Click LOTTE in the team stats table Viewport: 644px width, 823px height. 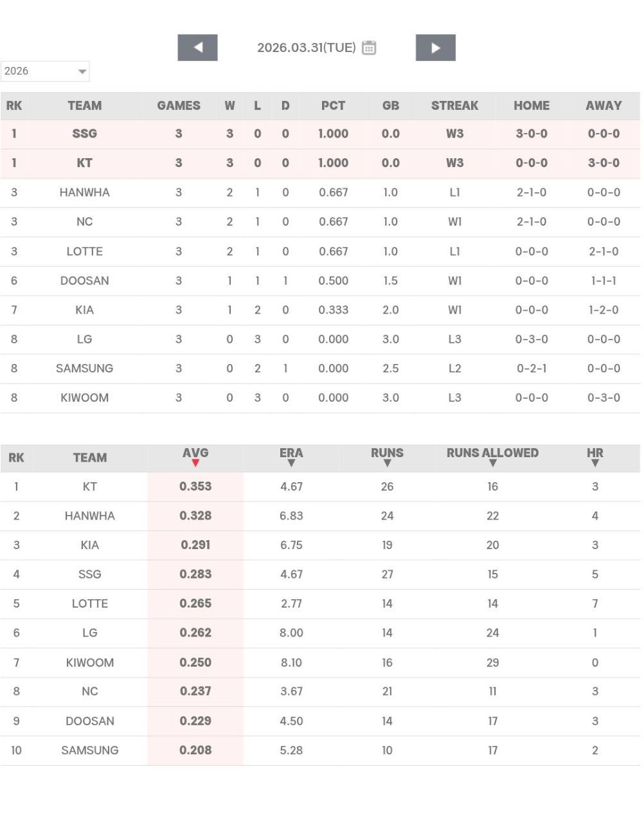[x=89, y=604]
